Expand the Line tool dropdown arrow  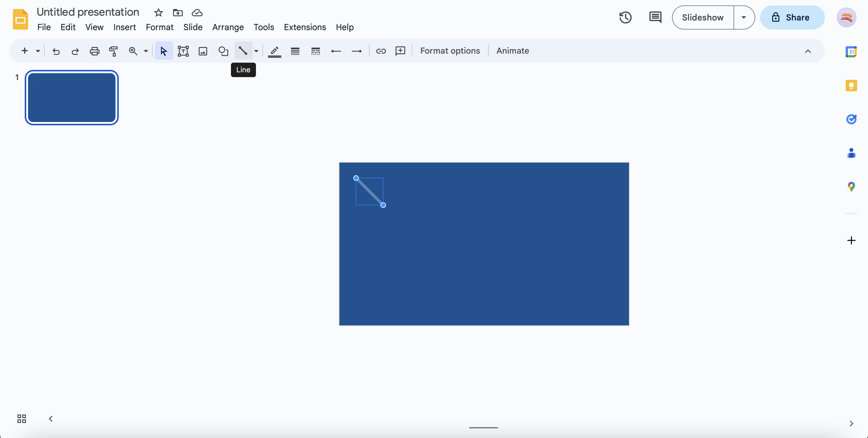[x=256, y=51]
